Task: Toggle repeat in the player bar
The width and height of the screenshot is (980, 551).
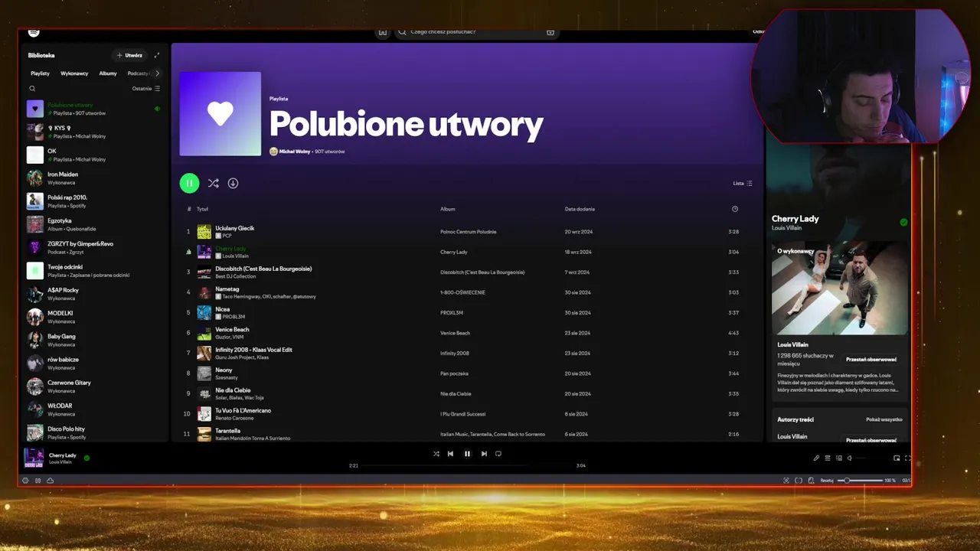Action: pyautogui.click(x=498, y=454)
